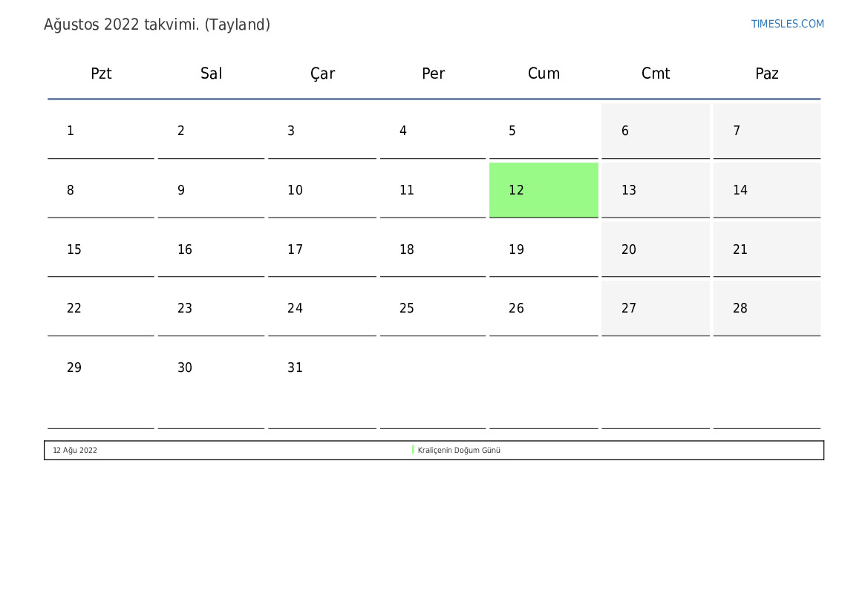The height and width of the screenshot is (614, 868).
Task: Click the Cum weekday column header
Action: [x=544, y=74]
